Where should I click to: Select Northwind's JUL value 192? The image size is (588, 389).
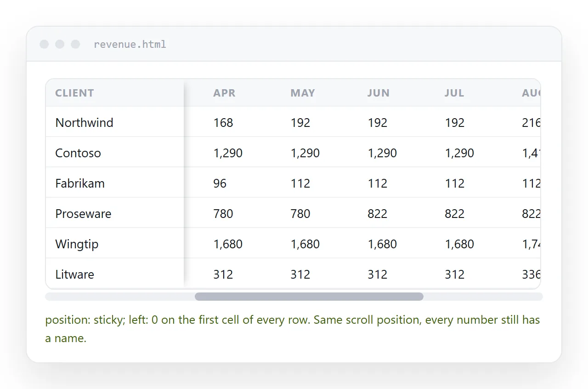point(455,123)
